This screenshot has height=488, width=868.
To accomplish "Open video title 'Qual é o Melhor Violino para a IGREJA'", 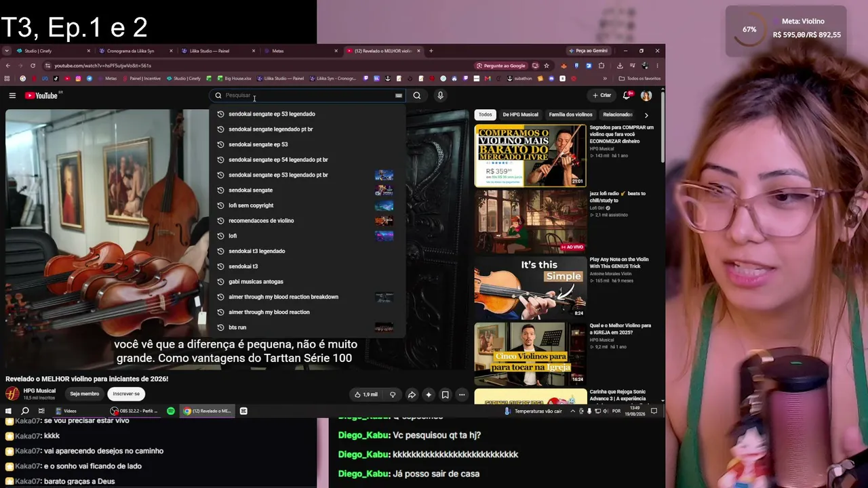I will (620, 329).
